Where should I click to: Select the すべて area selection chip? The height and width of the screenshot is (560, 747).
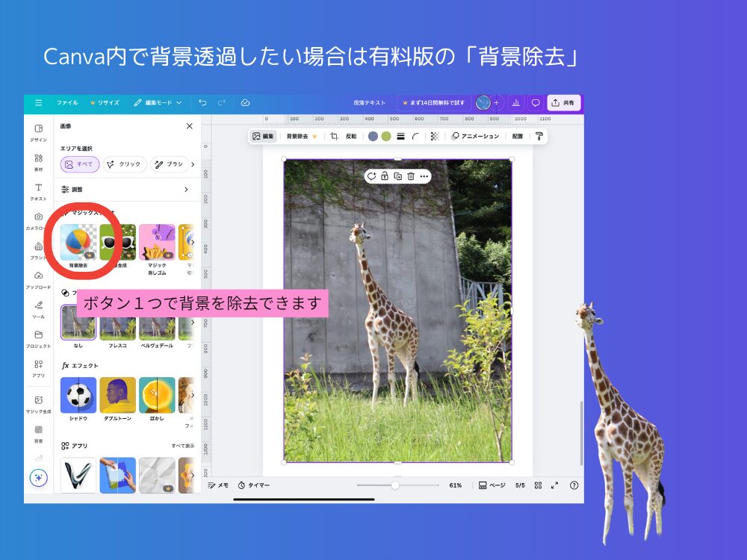(x=79, y=164)
